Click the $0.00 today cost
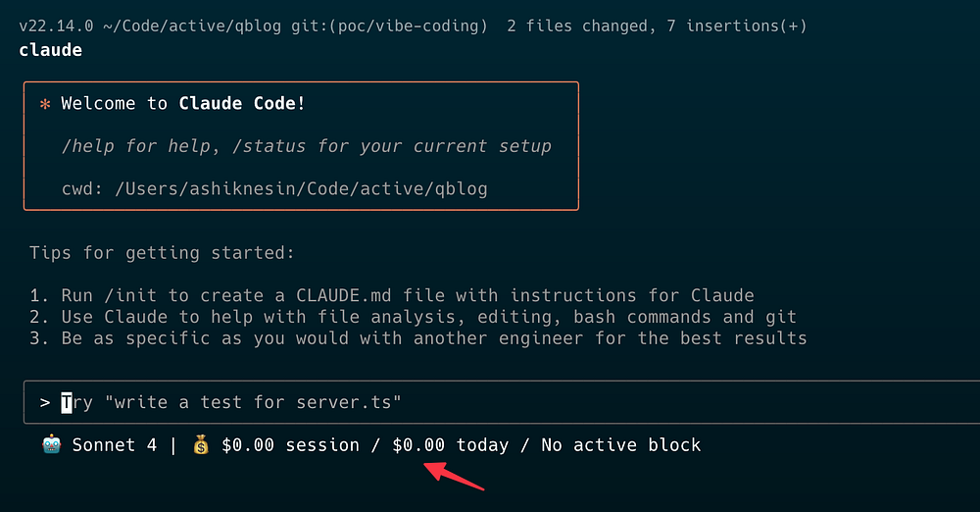This screenshot has width=980, height=512. tap(418, 444)
